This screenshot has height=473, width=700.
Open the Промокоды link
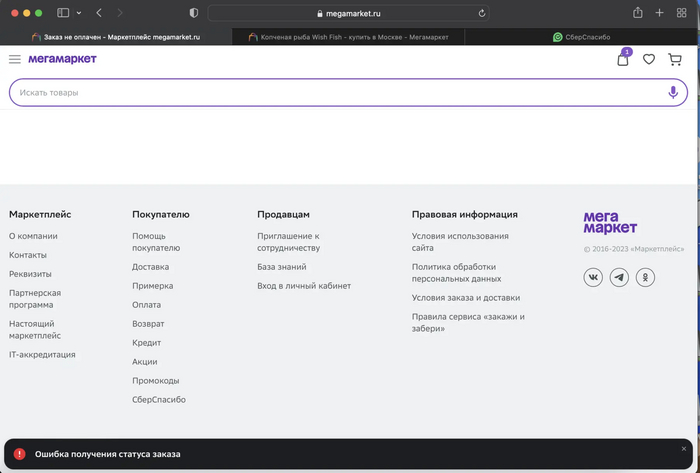pos(155,380)
